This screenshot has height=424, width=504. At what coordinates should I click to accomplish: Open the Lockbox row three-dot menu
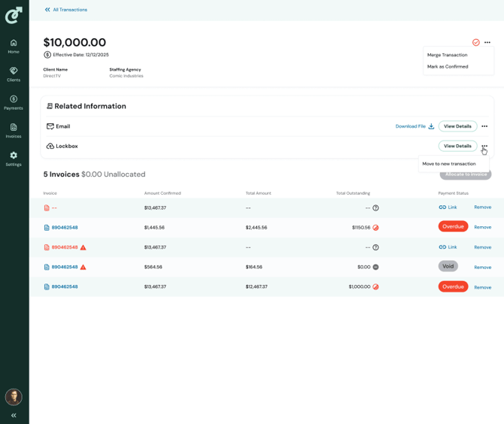pyautogui.click(x=484, y=146)
